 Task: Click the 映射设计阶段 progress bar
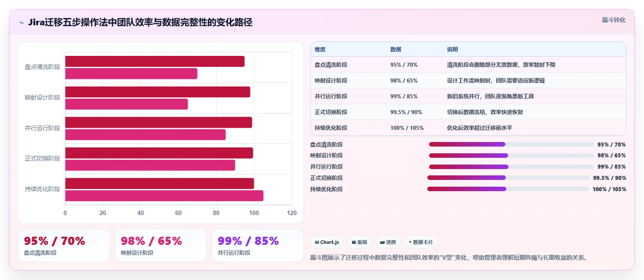pyautogui.click(x=511, y=156)
